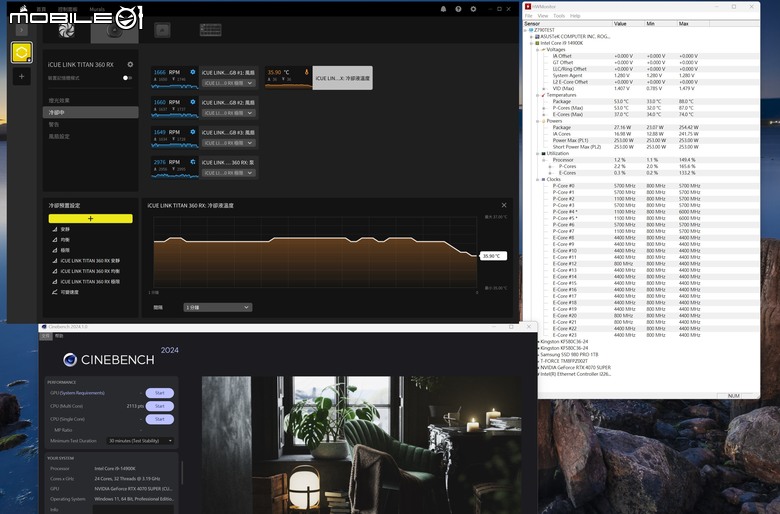
Task: Click the thermometer icon on the 35.90 °C tile
Action: 306,72
